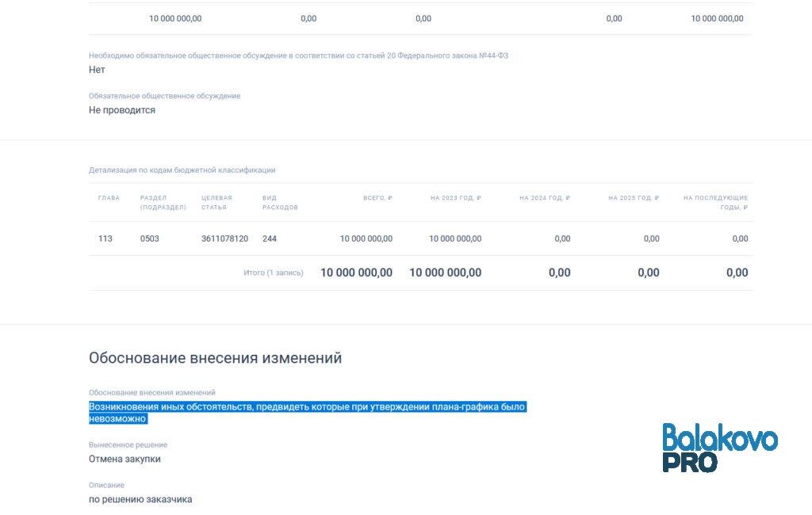The height and width of the screenshot is (515, 812).
Task: Select the целевая статья code 3611078120
Action: (x=225, y=238)
